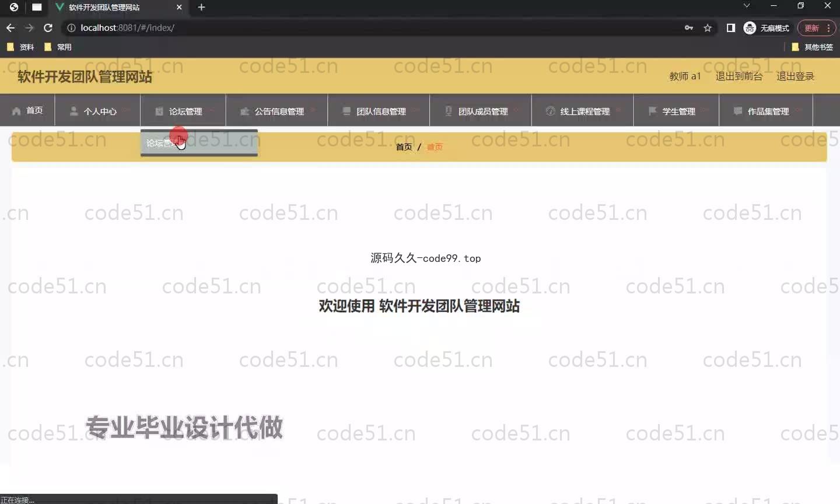Expand the 作品集管理 dropdown arrow
This screenshot has width=840, height=504.
pyautogui.click(x=798, y=110)
